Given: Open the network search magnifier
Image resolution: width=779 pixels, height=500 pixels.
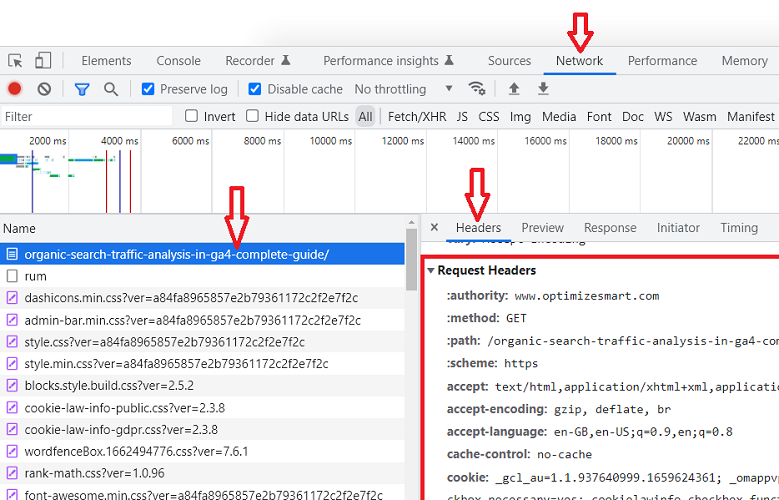Looking at the screenshot, I should coord(111,89).
